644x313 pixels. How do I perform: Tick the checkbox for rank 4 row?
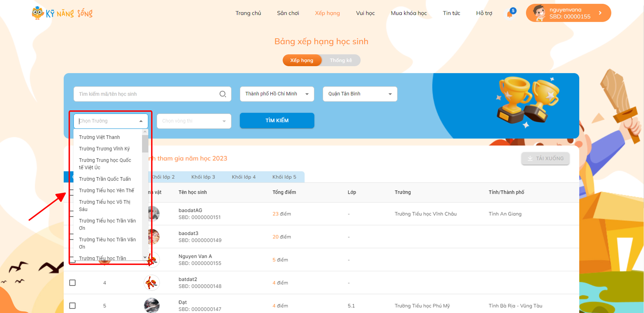point(72,283)
